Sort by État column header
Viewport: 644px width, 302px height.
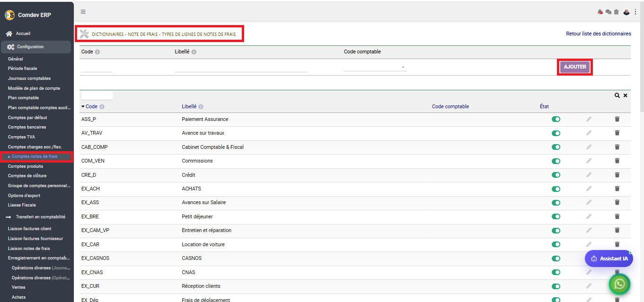pyautogui.click(x=544, y=106)
